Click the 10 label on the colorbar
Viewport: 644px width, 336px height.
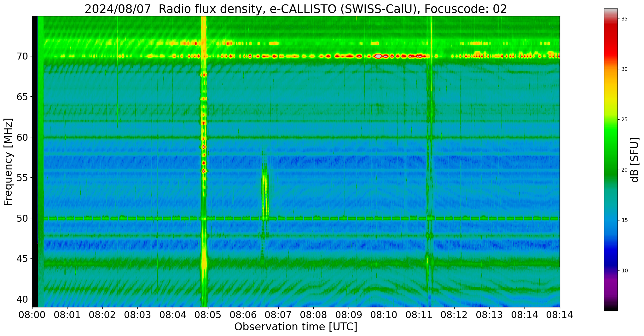tap(624, 271)
